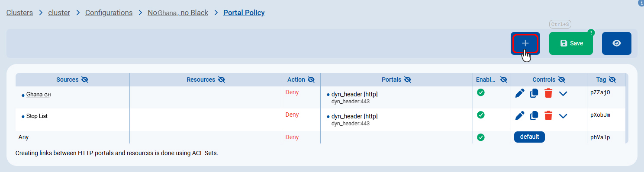Viewport: 644px width, 172px height.
Task: Save the portal policy
Action: (571, 43)
